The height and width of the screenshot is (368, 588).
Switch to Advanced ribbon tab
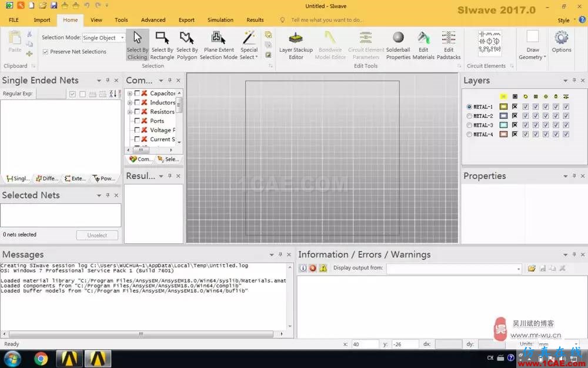tap(153, 20)
